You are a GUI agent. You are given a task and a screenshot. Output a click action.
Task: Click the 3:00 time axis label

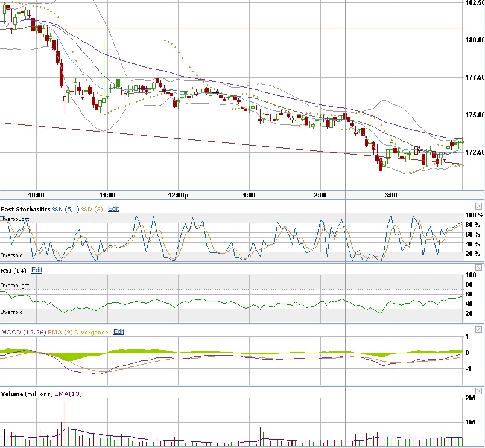(391, 195)
